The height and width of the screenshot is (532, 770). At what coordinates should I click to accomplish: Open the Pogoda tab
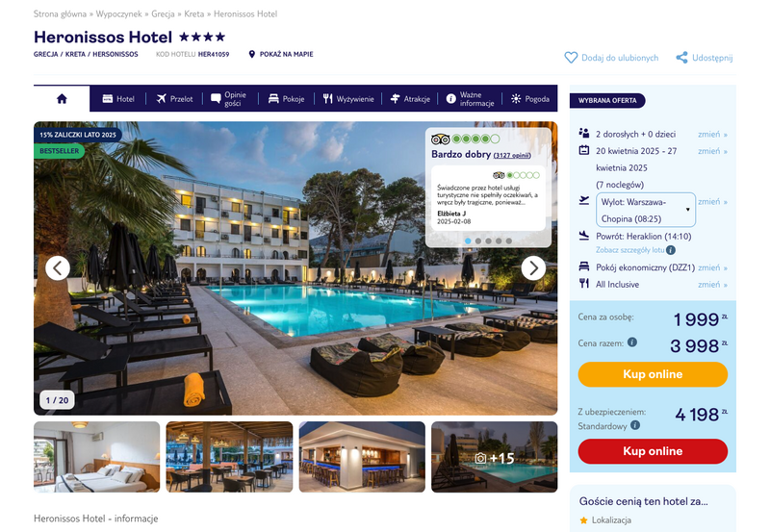[x=530, y=99]
